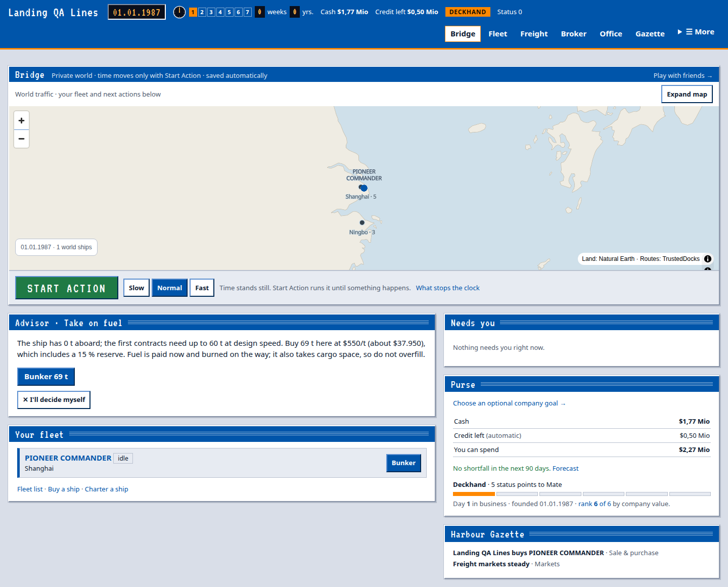The height and width of the screenshot is (587, 728).
Task: Open the Bridge tab
Action: pos(463,34)
